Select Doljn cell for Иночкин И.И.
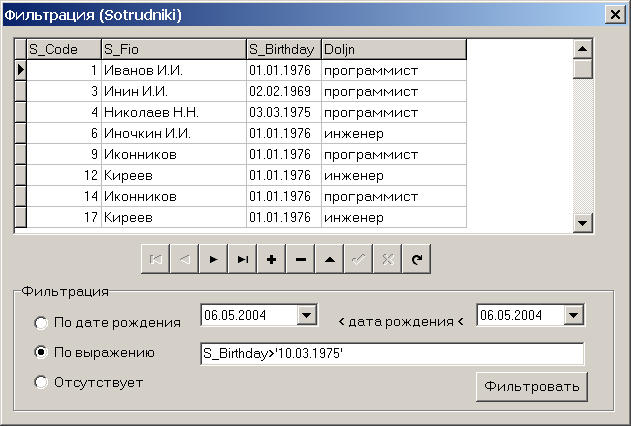This screenshot has width=631, height=426. [x=394, y=133]
